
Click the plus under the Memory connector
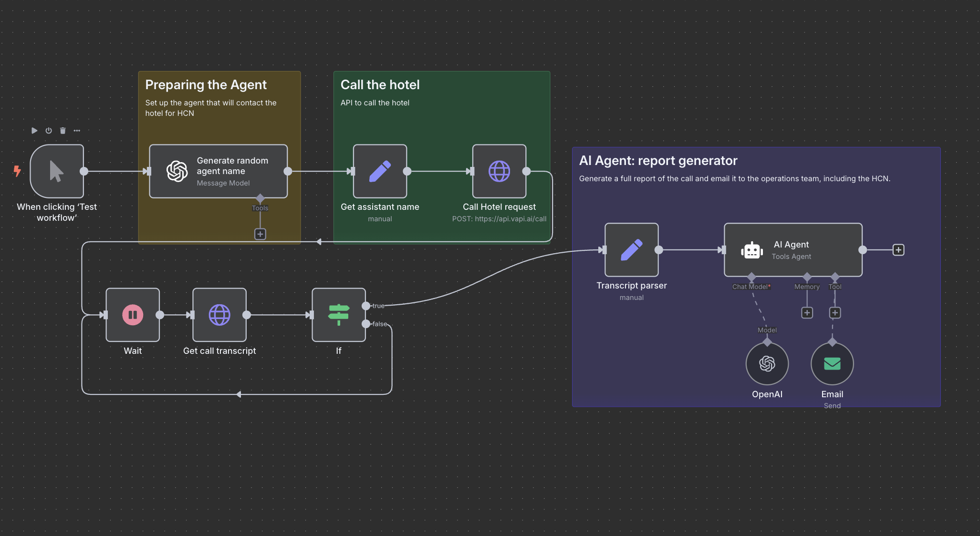click(807, 312)
